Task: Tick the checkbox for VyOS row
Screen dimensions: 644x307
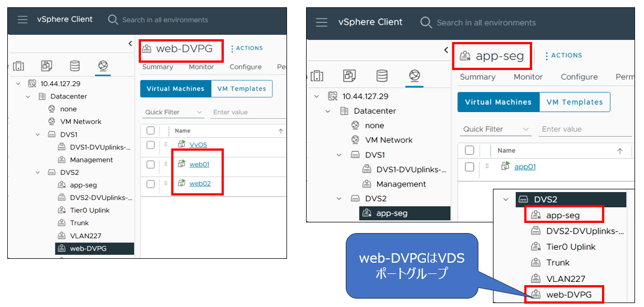Action: coord(151,145)
